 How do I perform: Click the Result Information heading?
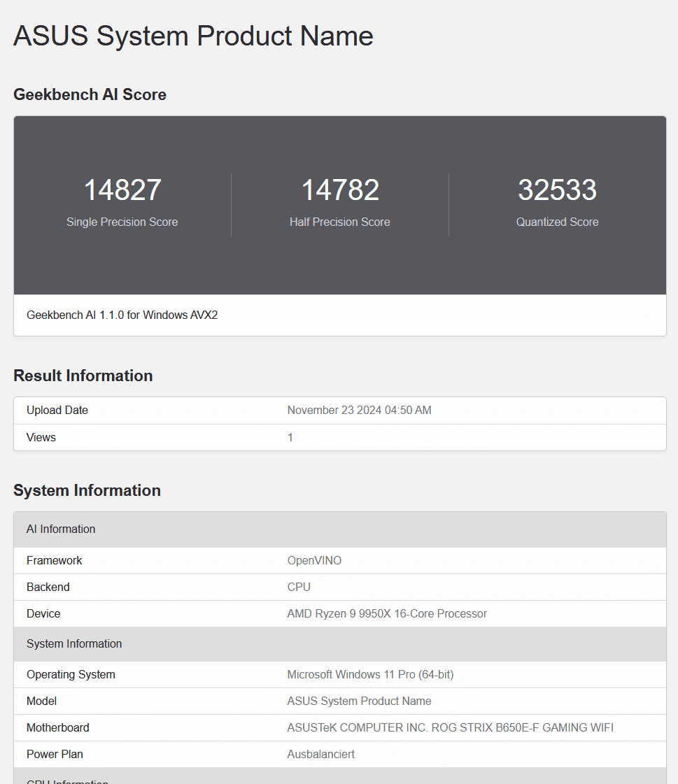click(83, 376)
